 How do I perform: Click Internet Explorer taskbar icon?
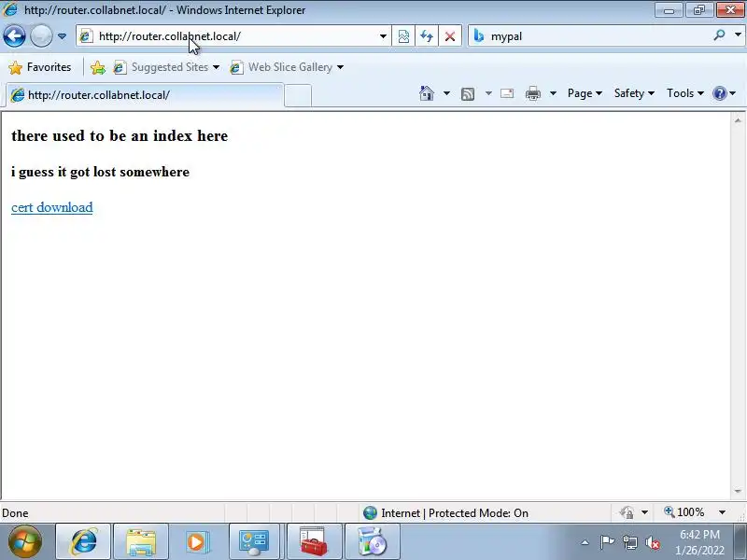pyautogui.click(x=83, y=541)
